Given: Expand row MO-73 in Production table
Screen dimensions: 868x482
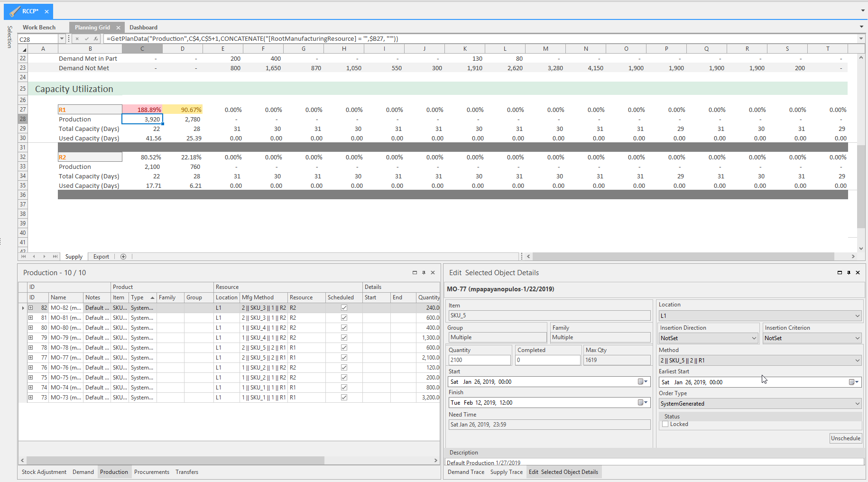Looking at the screenshot, I should pyautogui.click(x=31, y=398).
